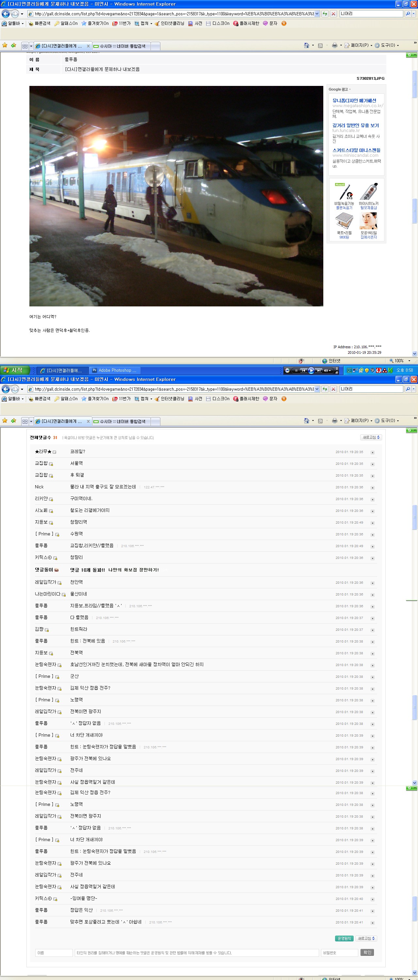Viewport: 418px width, 980px height.
Task: Open recent pages dropdown in train photo window
Action: point(22,14)
